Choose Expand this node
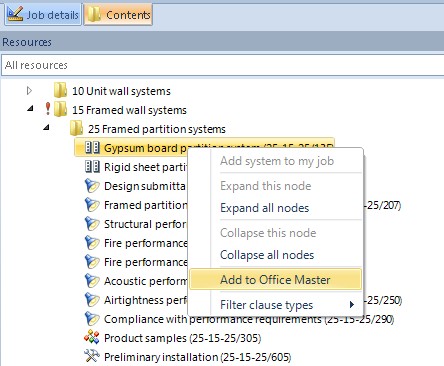The width and height of the screenshot is (444, 366). pyautogui.click(x=266, y=186)
